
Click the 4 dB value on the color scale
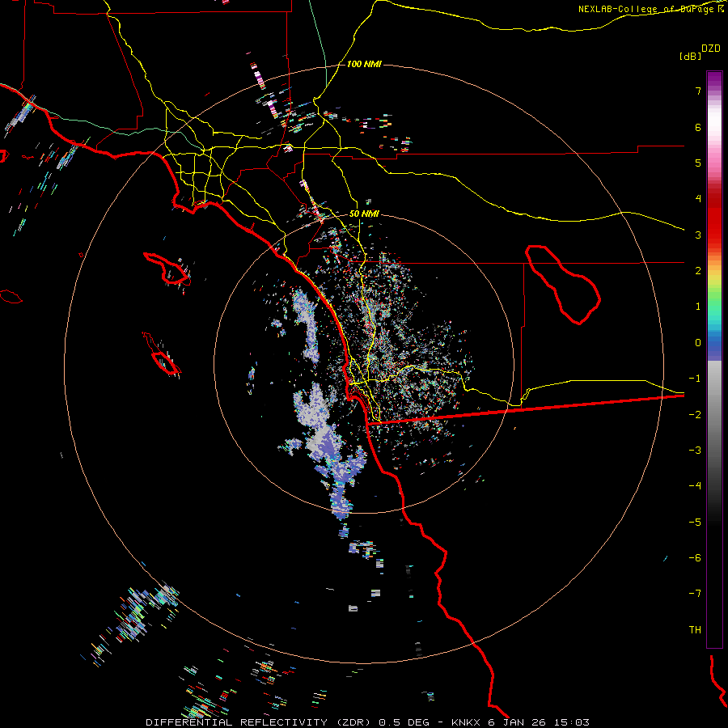tap(698, 199)
